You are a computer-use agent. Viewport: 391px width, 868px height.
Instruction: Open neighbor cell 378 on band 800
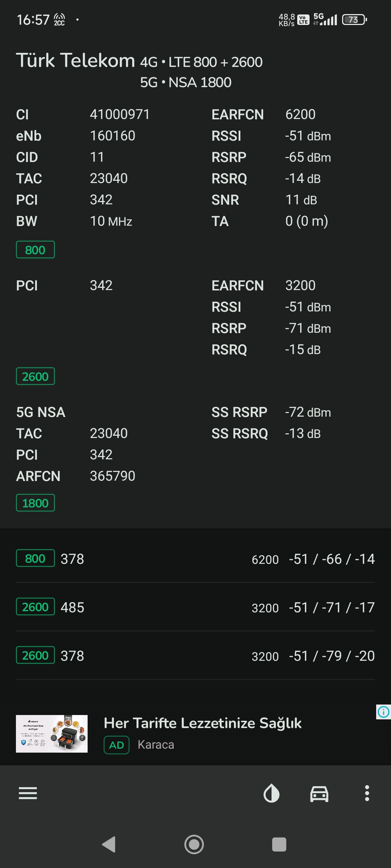195,559
